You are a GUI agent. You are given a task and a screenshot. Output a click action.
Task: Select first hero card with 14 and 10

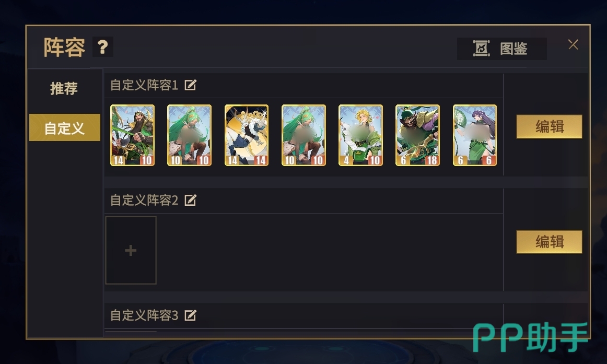[132, 135]
